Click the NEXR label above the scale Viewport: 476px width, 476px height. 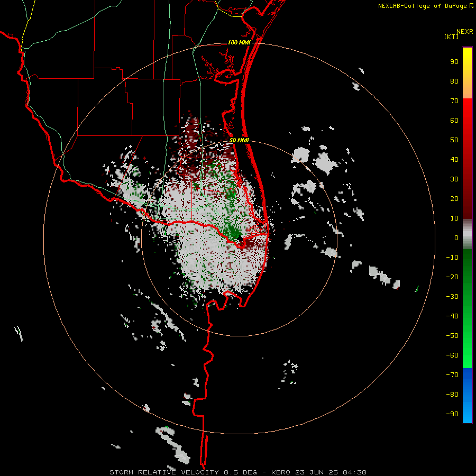coord(465,32)
